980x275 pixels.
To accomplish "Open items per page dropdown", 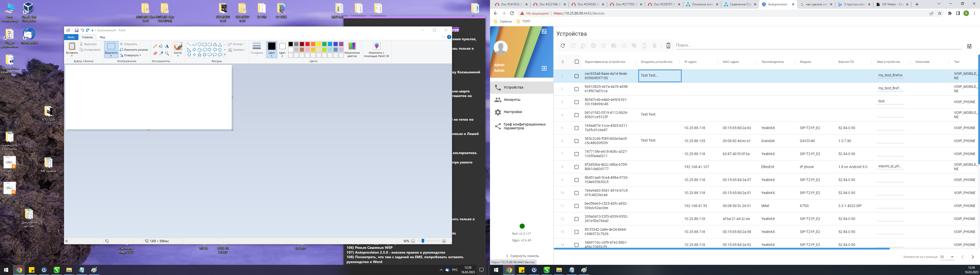I will coord(947,257).
